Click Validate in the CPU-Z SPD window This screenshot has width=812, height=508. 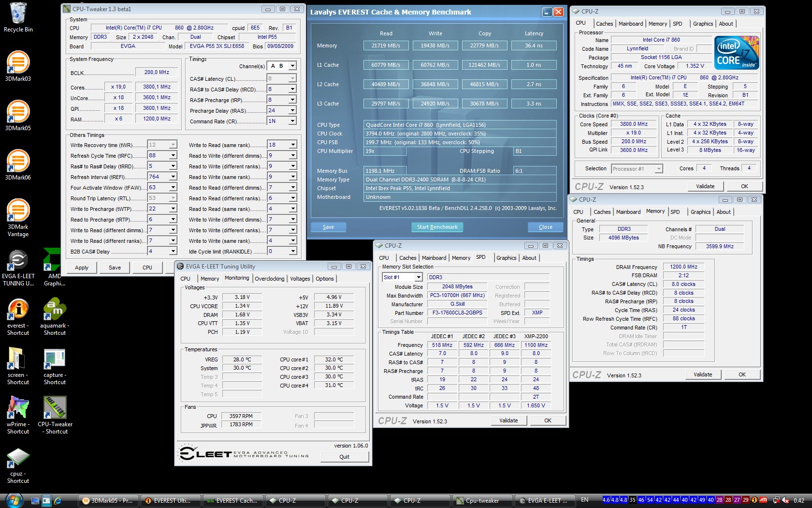(x=508, y=420)
